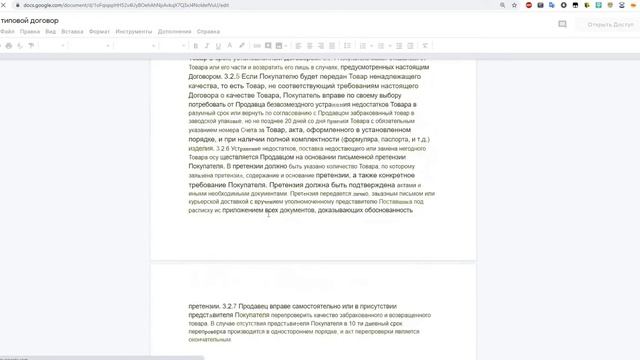Decrease the paragraph indent
This screenshot has height=360, width=640.
(x=399, y=46)
